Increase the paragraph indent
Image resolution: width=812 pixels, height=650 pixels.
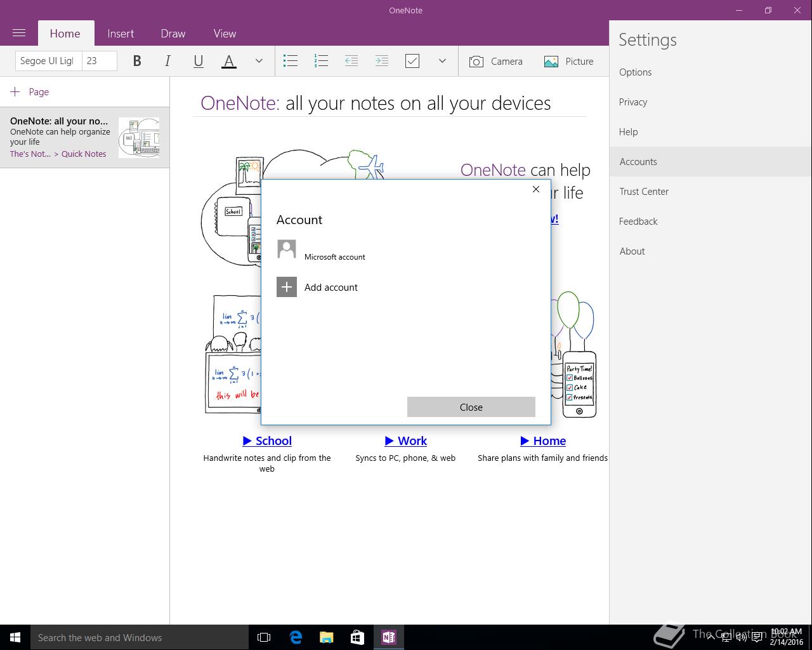click(382, 61)
